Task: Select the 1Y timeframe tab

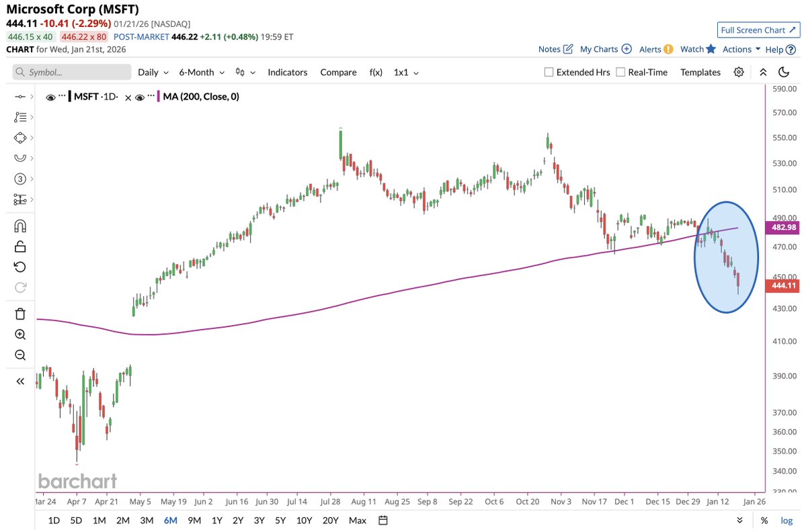Action: click(x=218, y=520)
